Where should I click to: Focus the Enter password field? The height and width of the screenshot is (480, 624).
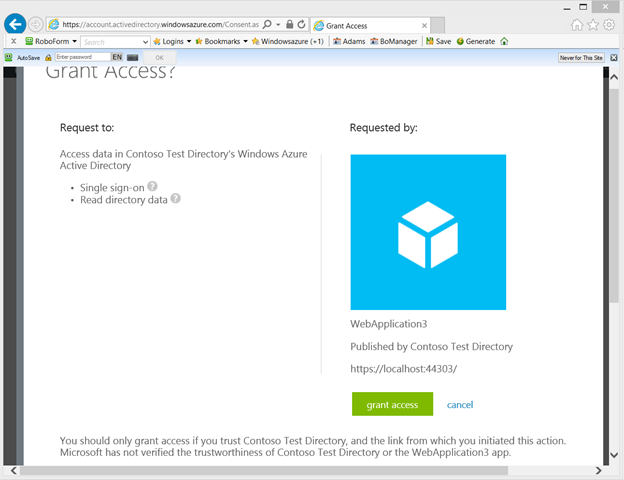(x=82, y=57)
